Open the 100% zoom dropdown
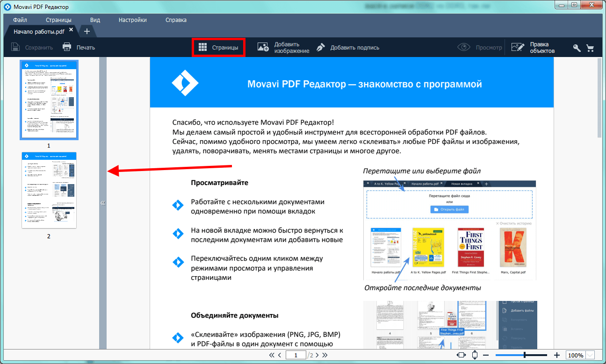Image resolution: width=606 pixels, height=364 pixels. click(590, 355)
